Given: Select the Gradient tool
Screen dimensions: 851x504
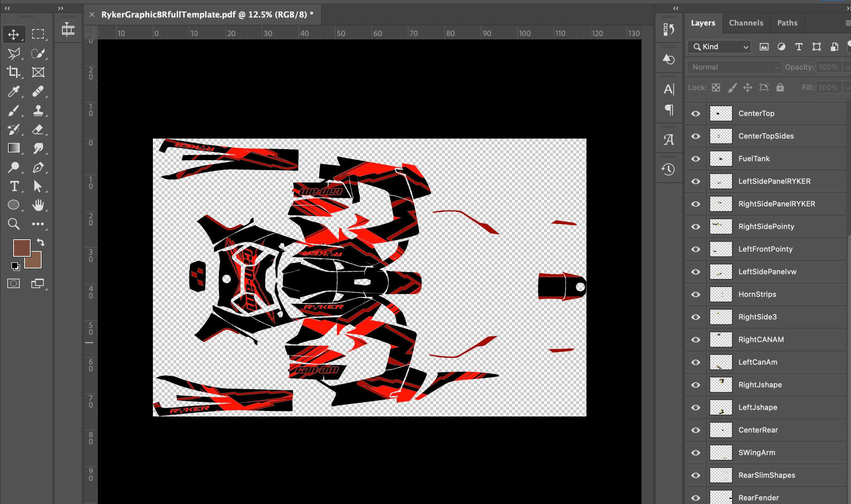Looking at the screenshot, I should click(x=14, y=148).
